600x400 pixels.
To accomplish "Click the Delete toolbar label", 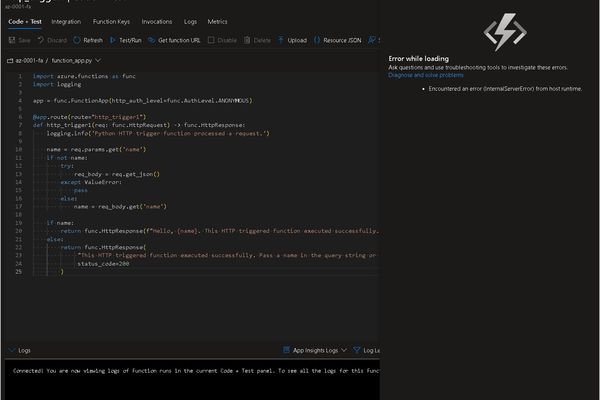I will coord(262,40).
